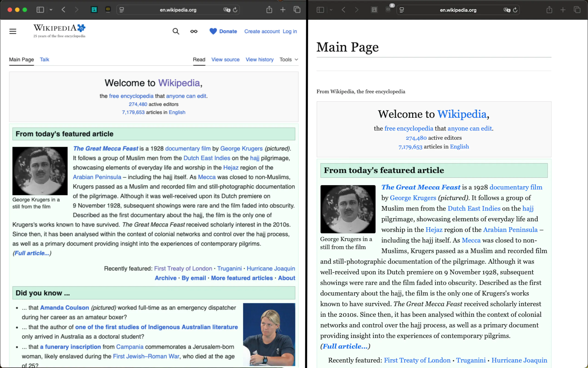Open Reader icon in right address bar
Viewport: 588px width, 368px height.
(402, 10)
